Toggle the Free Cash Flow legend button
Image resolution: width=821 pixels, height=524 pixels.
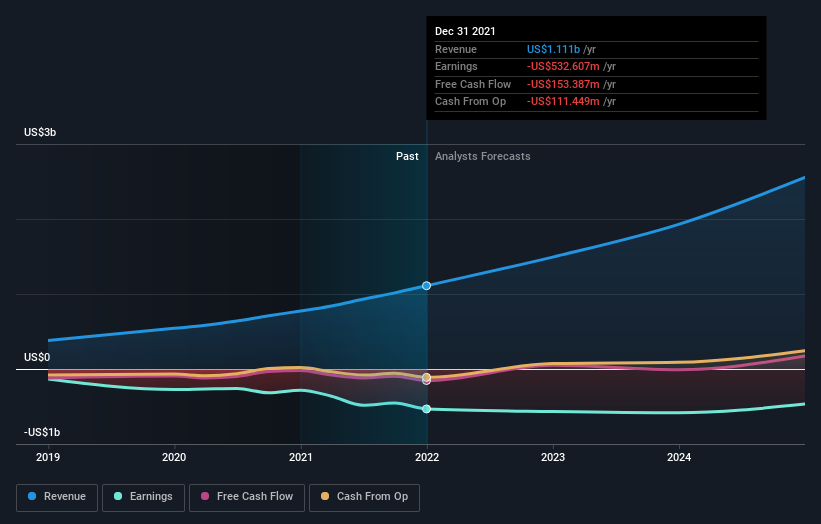(x=247, y=497)
